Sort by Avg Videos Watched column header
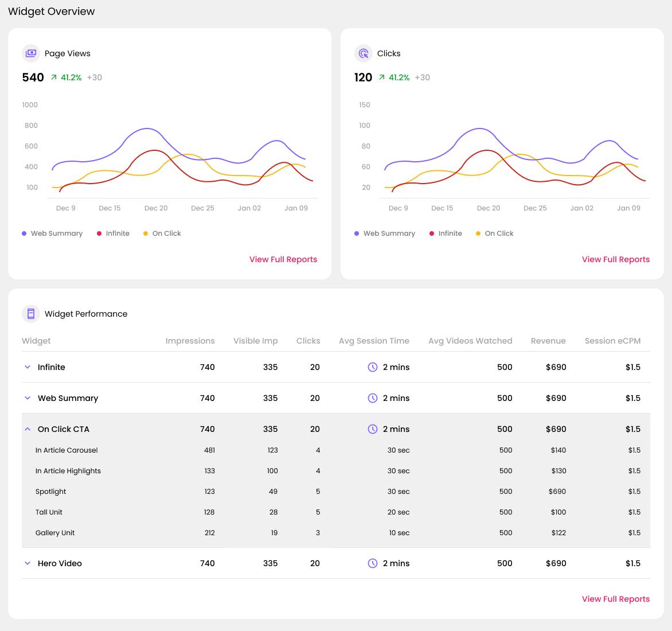The image size is (672, 631). [470, 341]
